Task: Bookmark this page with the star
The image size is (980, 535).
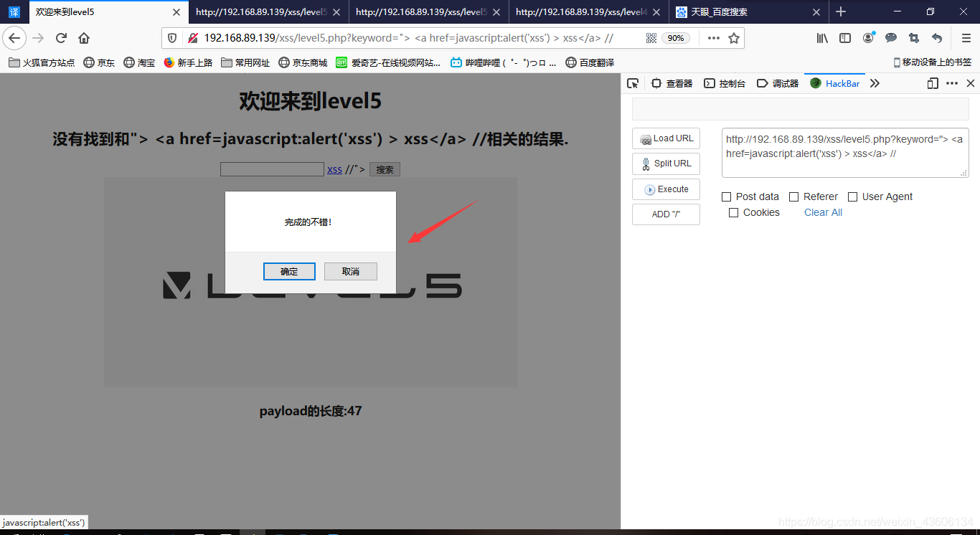Action: point(733,38)
